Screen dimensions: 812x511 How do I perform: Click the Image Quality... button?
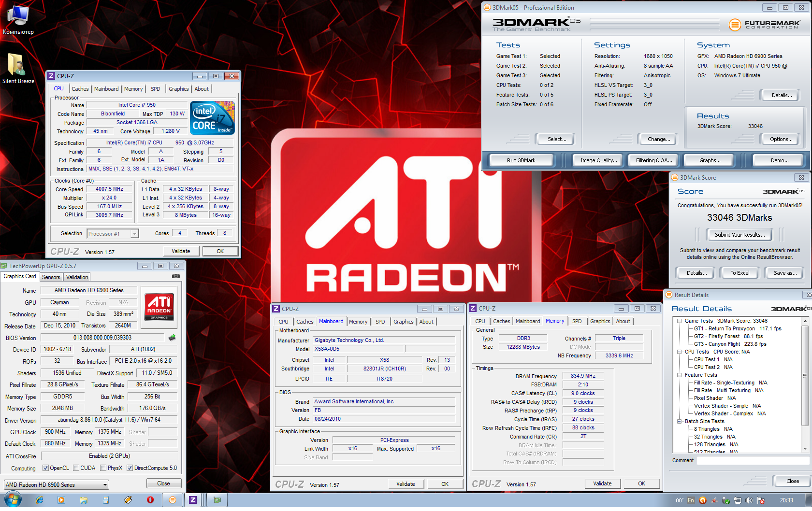[x=598, y=160]
